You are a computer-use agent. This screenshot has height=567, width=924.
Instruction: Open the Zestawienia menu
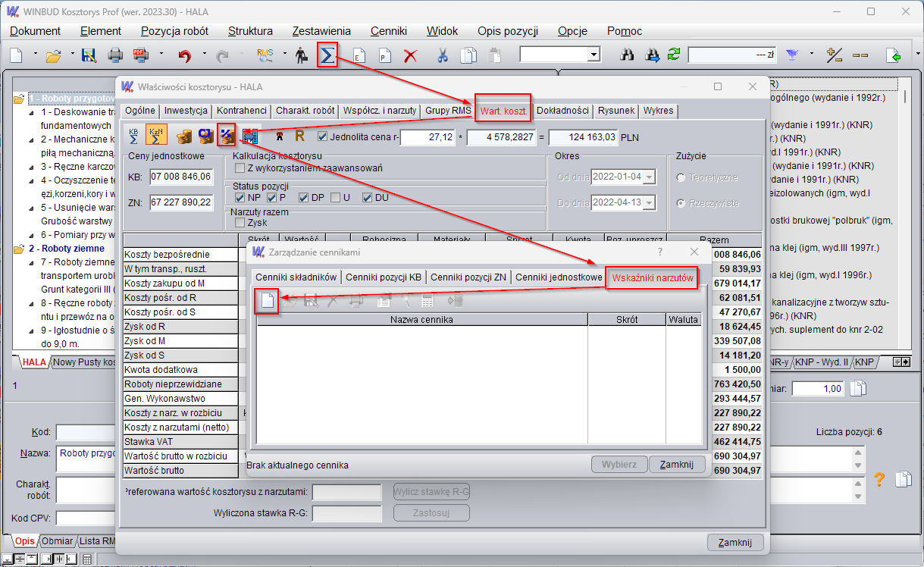coord(321,31)
